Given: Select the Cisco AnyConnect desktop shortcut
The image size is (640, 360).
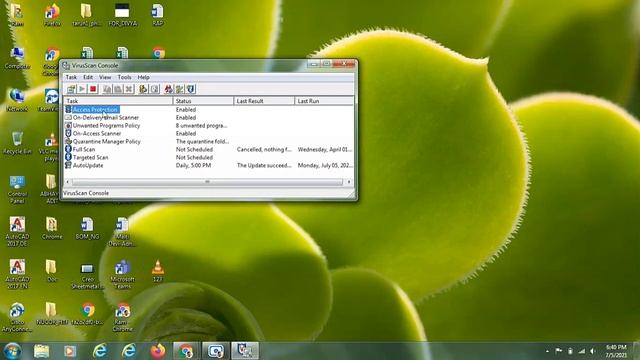Looking at the screenshot, I should pos(17,317).
